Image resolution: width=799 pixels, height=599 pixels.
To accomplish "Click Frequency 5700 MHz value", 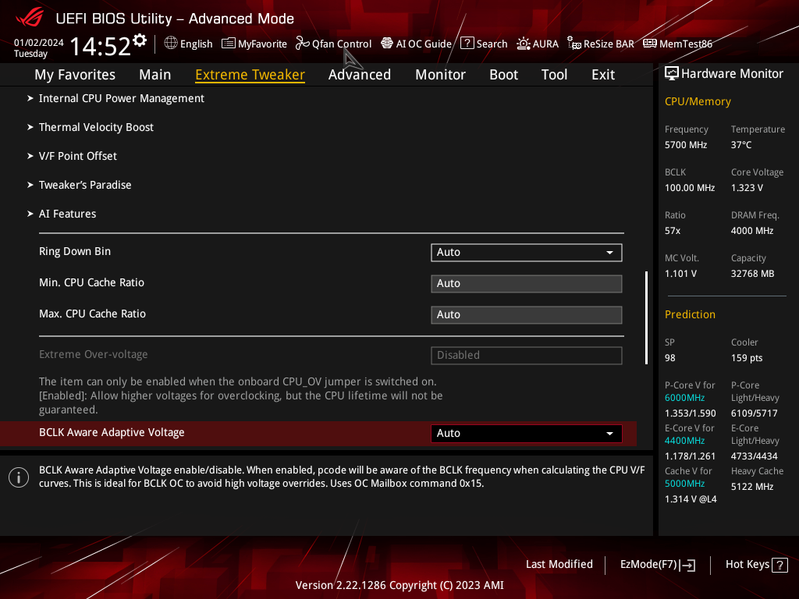I will [x=685, y=145].
